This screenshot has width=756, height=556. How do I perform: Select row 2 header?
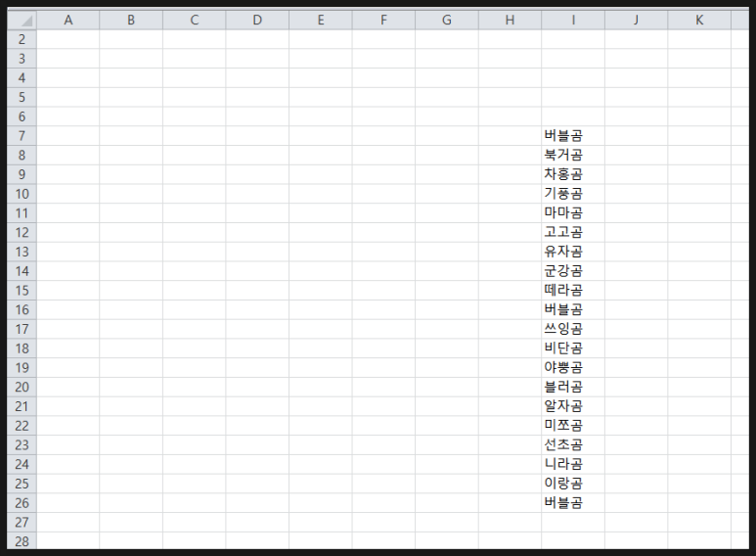(x=22, y=39)
